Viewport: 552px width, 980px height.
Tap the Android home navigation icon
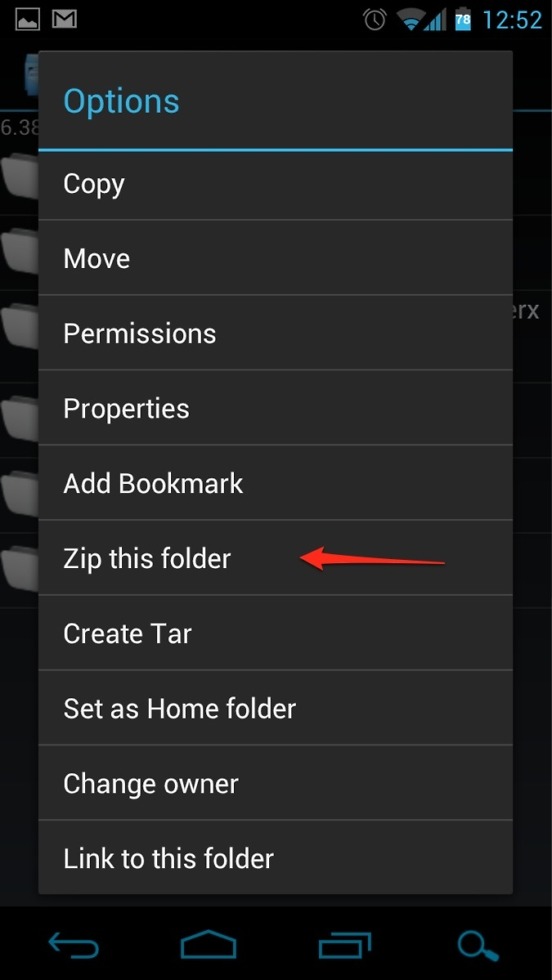208,944
